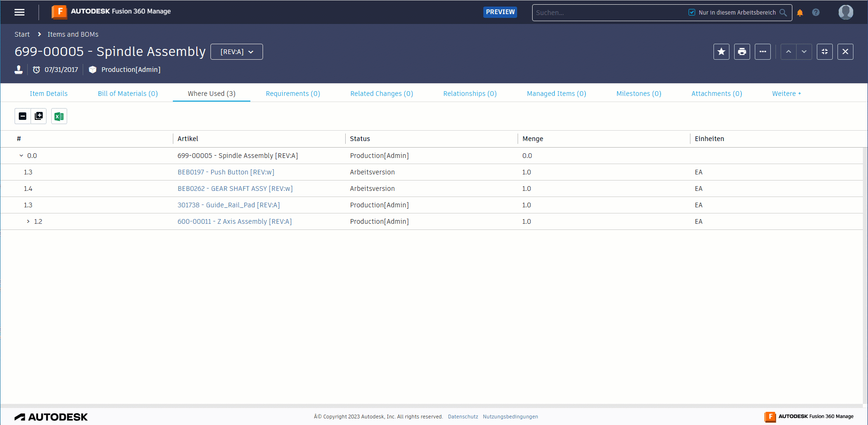Print the Spindle Assembly item

(742, 52)
